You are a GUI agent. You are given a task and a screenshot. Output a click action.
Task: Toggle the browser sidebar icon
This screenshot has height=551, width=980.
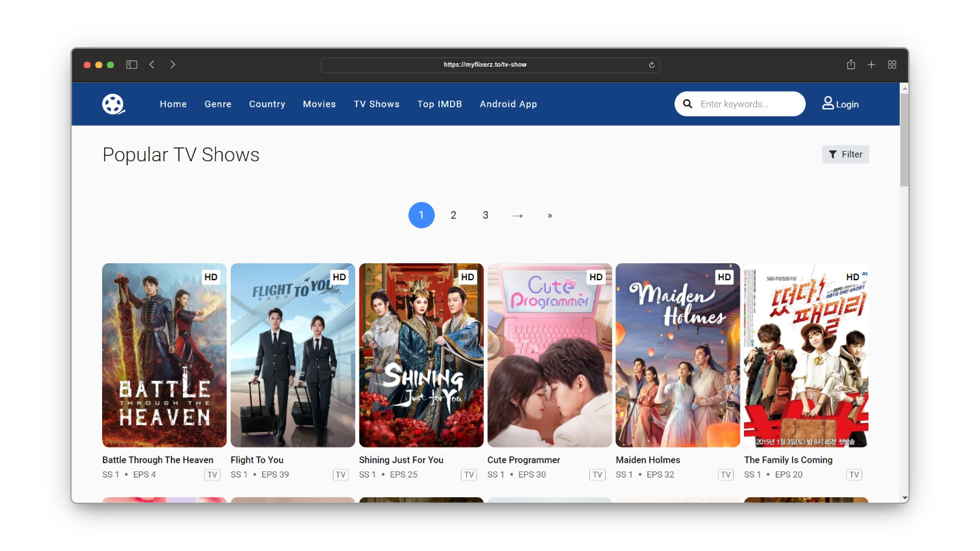[x=132, y=65]
